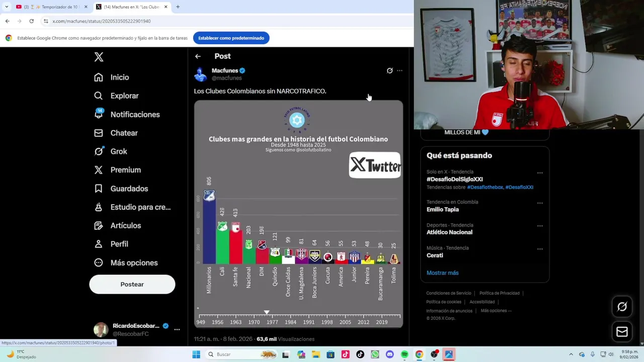Click Chrome back navigation arrow
Screen dimensions: 644x362
tap(7, 21)
